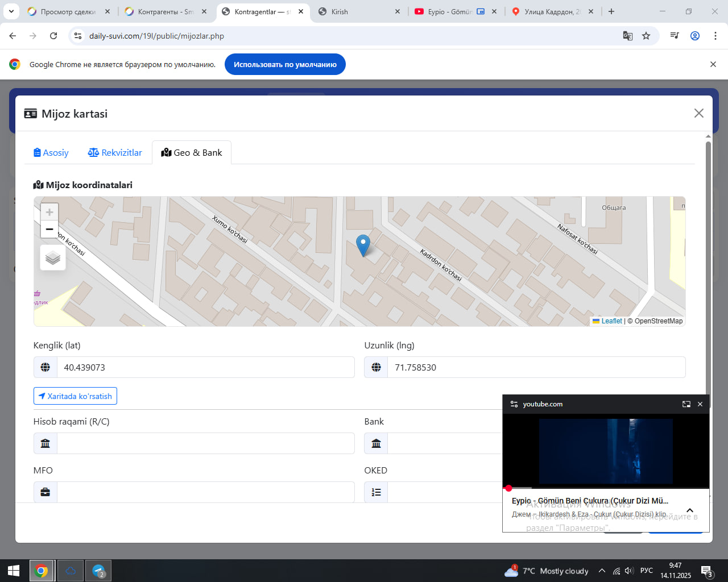Image resolution: width=728 pixels, height=582 pixels.
Task: Seek the YouTube video progress bar
Action: pyautogui.click(x=606, y=488)
